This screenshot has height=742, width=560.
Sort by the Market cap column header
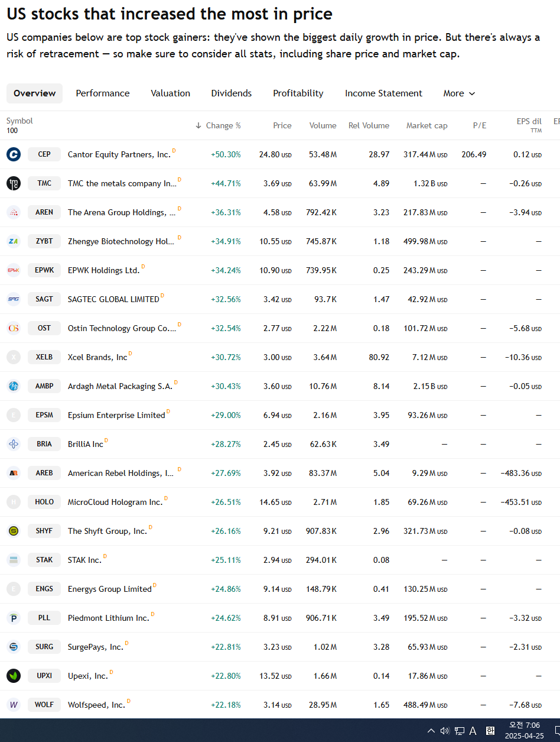(426, 125)
